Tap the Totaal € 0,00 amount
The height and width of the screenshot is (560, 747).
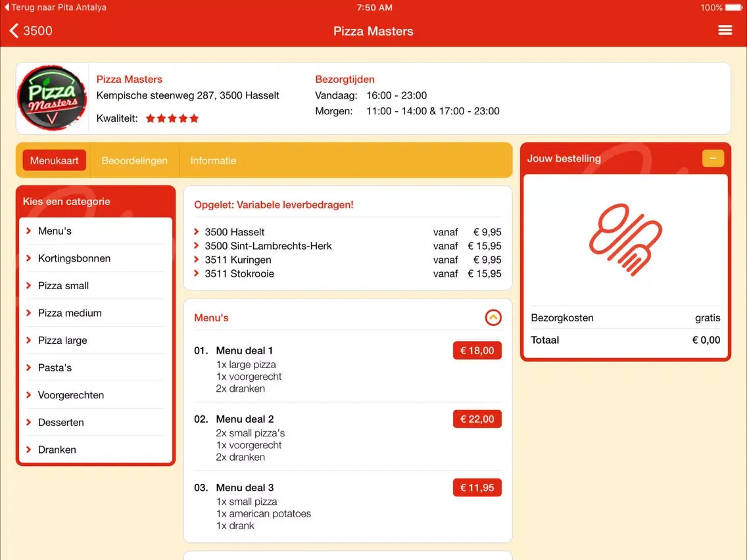(706, 340)
